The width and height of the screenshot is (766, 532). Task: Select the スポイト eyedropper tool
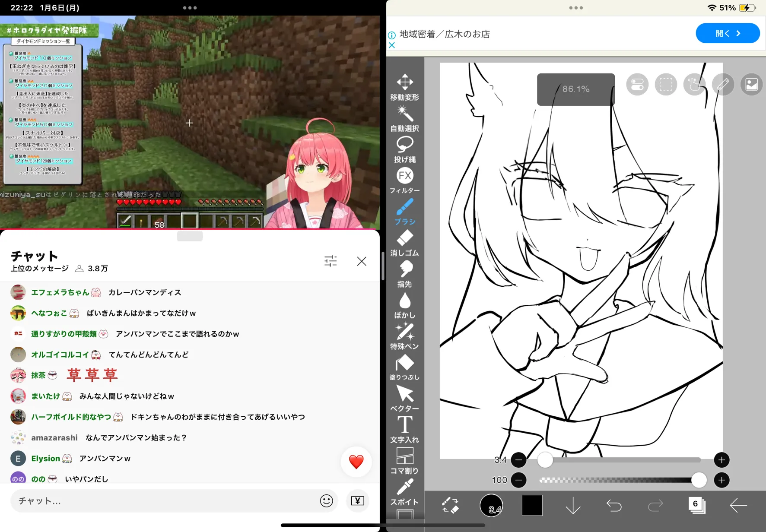[x=404, y=491]
